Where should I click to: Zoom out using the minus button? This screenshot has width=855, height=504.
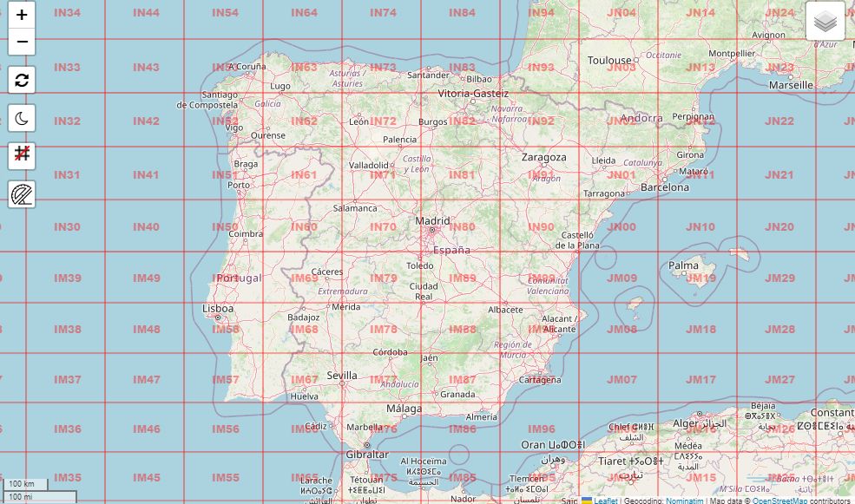tap(21, 42)
